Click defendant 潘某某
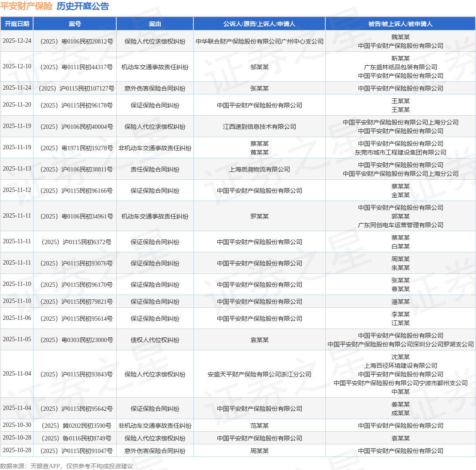The image size is (476, 470). (400, 302)
